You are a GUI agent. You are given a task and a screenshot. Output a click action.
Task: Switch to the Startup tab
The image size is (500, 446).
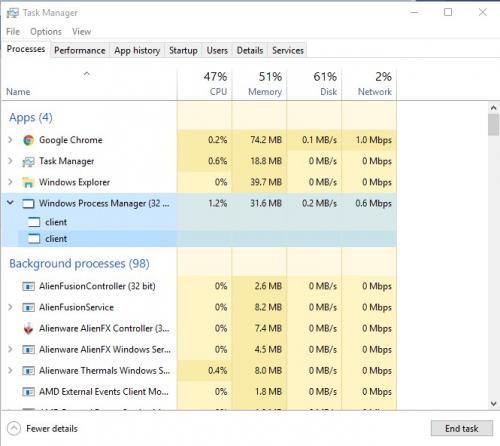pyautogui.click(x=183, y=50)
